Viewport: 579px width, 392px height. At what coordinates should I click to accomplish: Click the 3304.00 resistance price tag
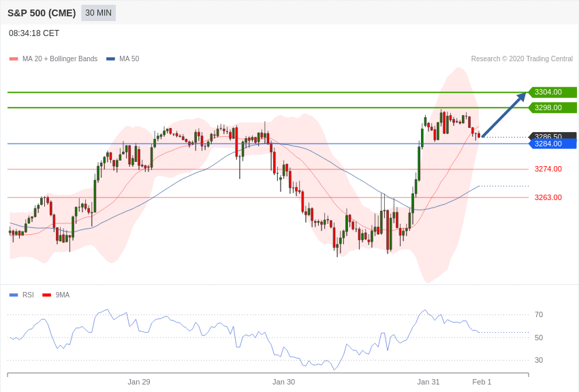click(x=552, y=92)
